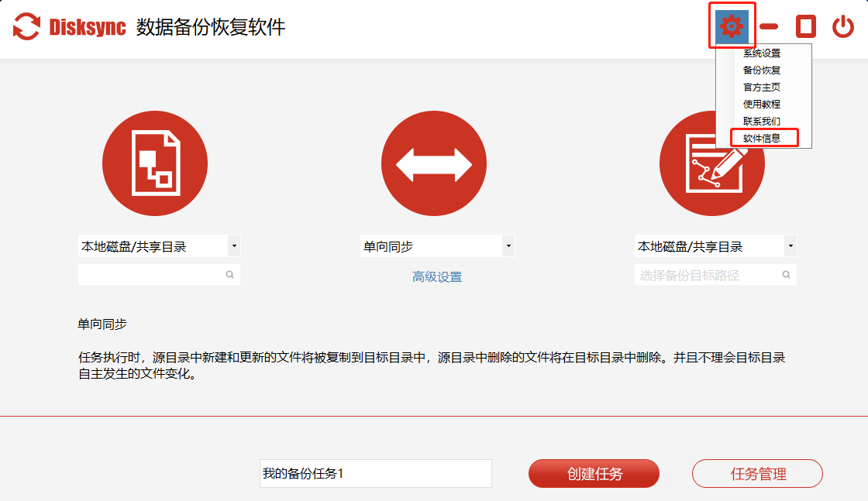Open the 单向同步 sync mode dropdown

coord(508,247)
